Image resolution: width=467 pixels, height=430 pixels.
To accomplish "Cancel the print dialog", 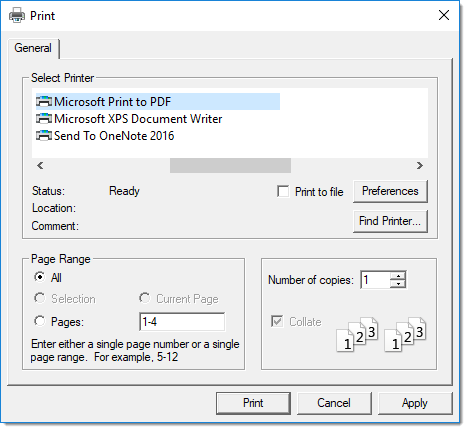I will tap(334, 403).
